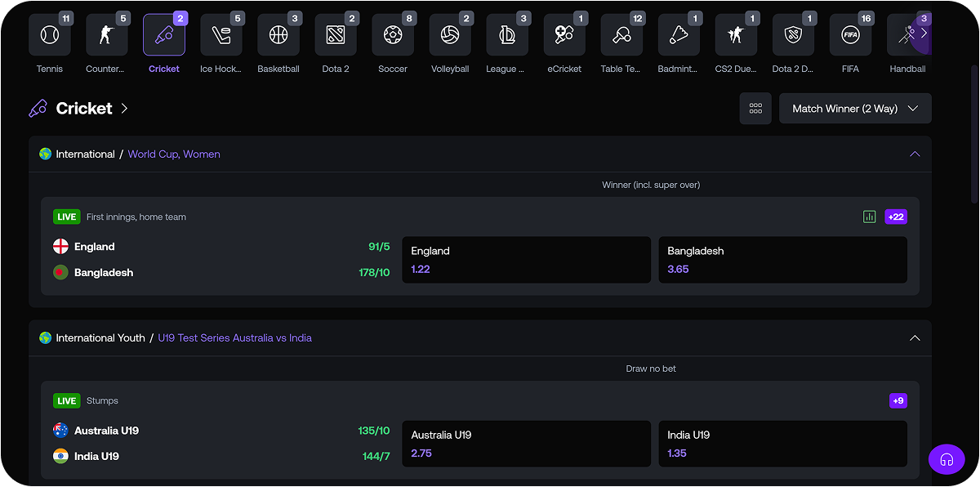
Task: Switch the event list grid view layout
Action: (755, 109)
